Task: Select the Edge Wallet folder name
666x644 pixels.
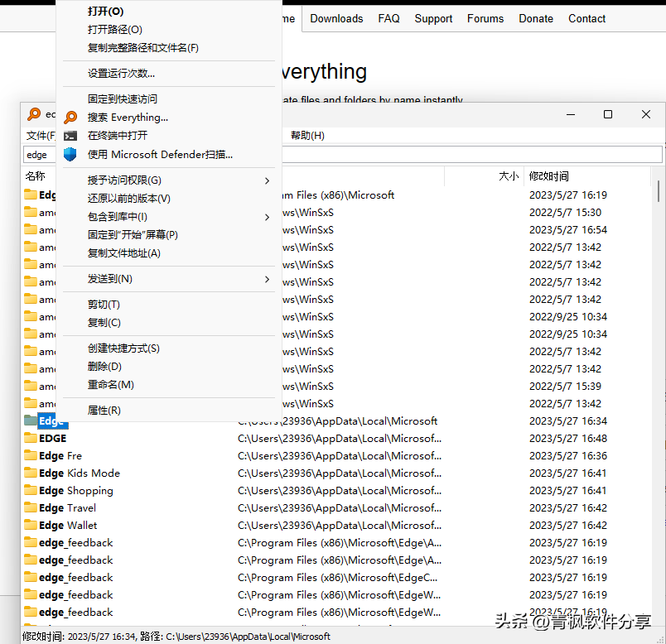Action: click(x=68, y=525)
